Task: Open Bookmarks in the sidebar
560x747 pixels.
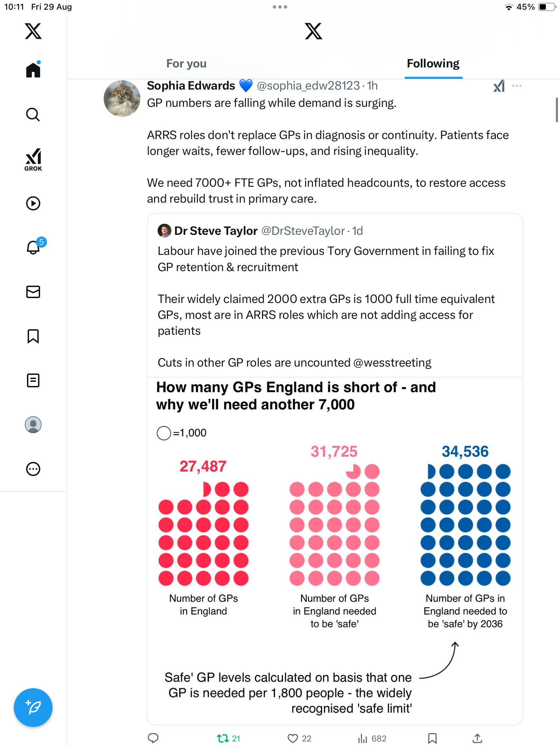Action: click(33, 336)
